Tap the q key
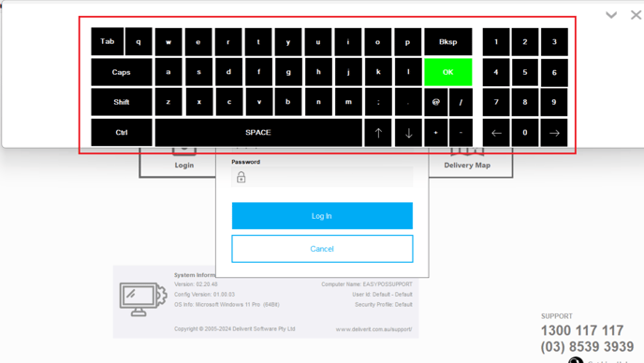The height and width of the screenshot is (363, 644). tap(139, 41)
